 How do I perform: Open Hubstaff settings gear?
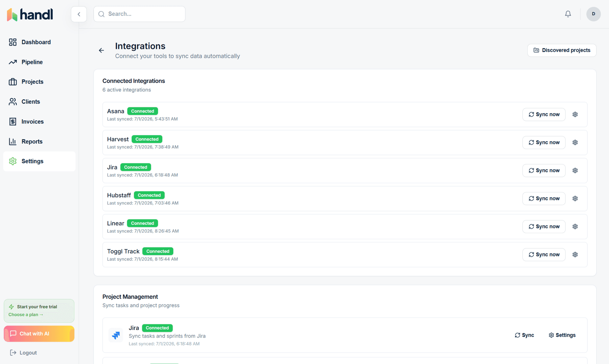pos(575,198)
